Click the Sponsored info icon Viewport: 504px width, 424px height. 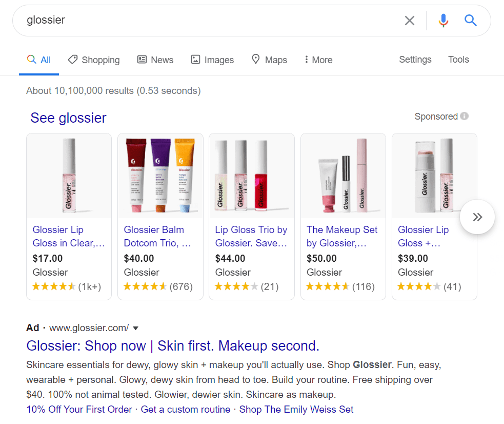(465, 117)
